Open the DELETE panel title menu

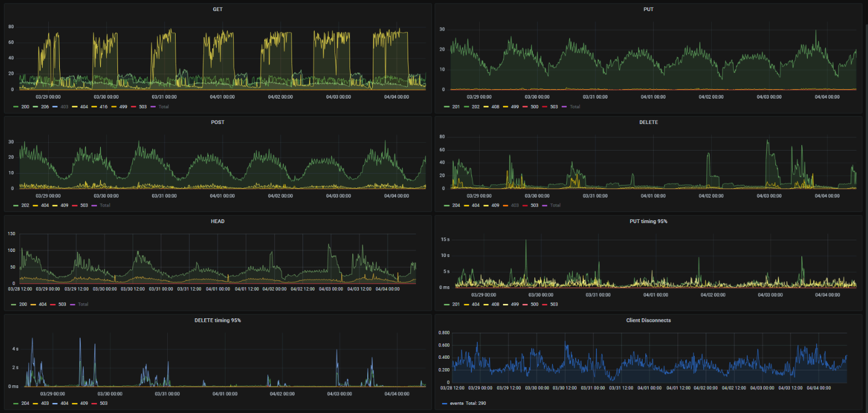tap(649, 122)
